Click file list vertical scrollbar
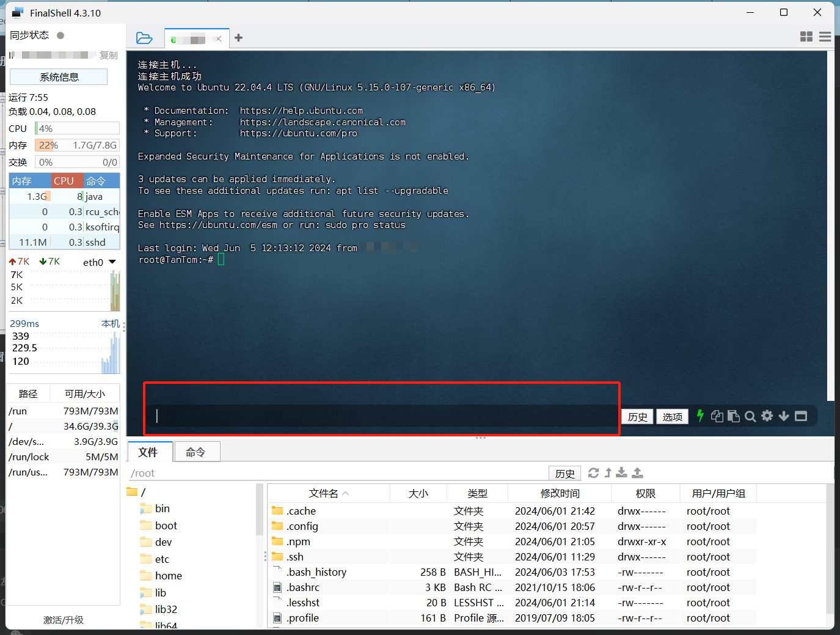 click(x=830, y=550)
